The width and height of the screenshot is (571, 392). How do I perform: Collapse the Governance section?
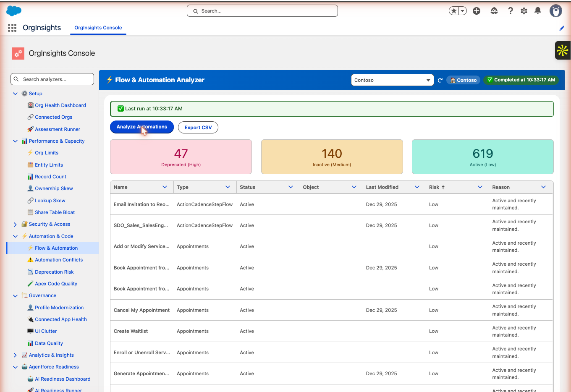point(16,296)
